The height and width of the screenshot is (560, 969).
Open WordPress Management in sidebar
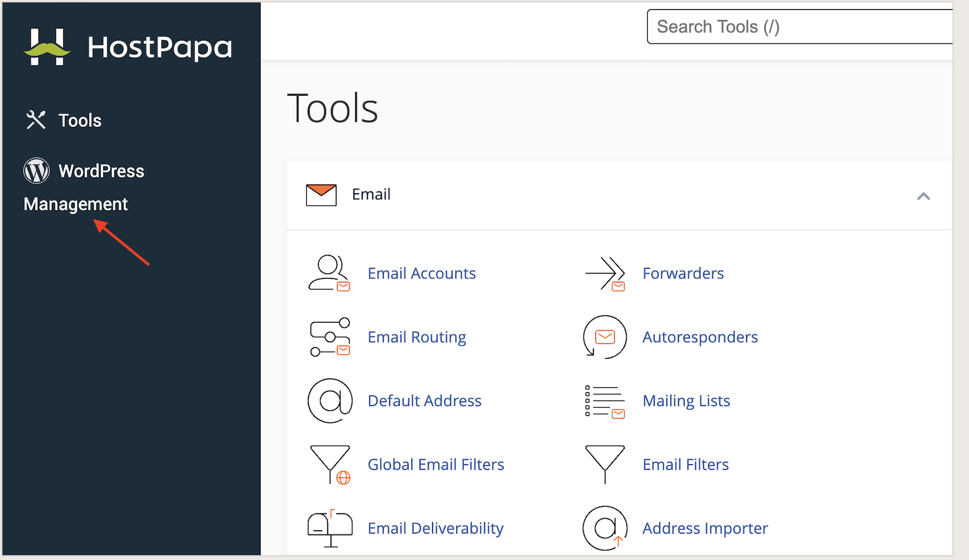tap(84, 187)
